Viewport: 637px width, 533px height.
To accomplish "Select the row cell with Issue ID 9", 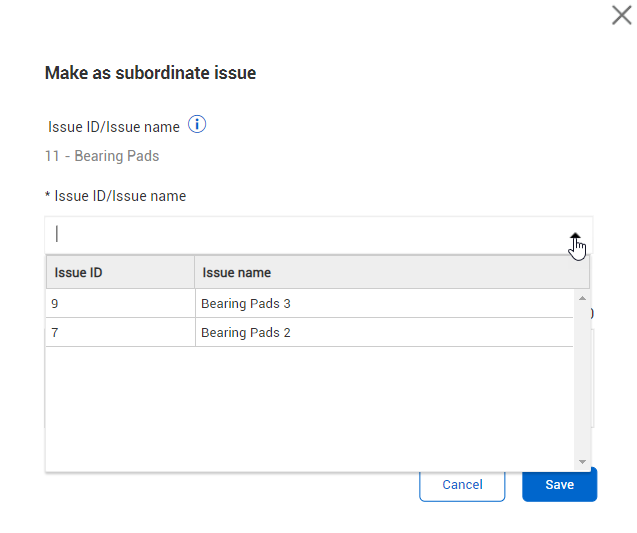I will [120, 304].
